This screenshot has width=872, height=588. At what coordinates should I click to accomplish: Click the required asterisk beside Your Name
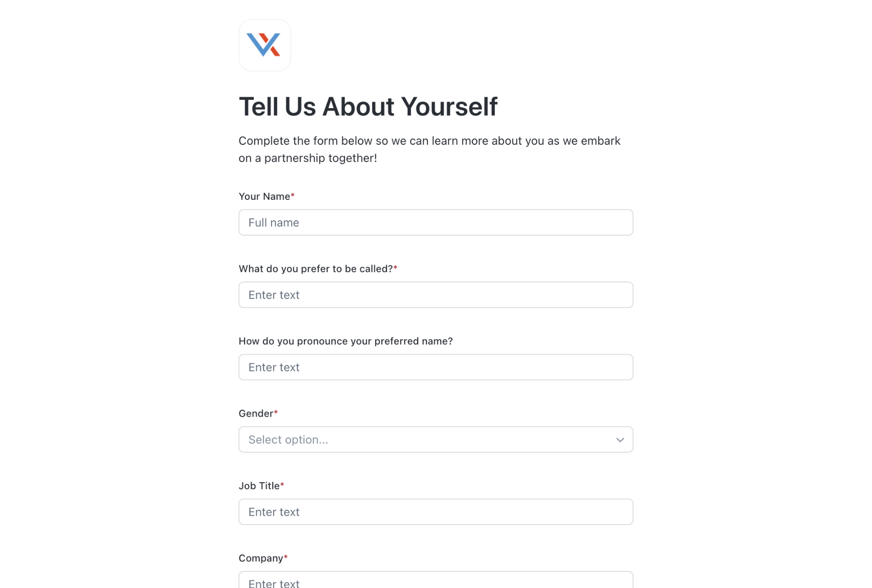pos(293,195)
